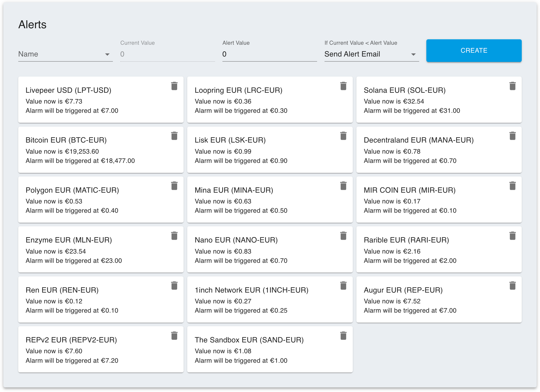
Task: Select the Loopring EUR (LRC-EUR) title
Action: coord(238,90)
